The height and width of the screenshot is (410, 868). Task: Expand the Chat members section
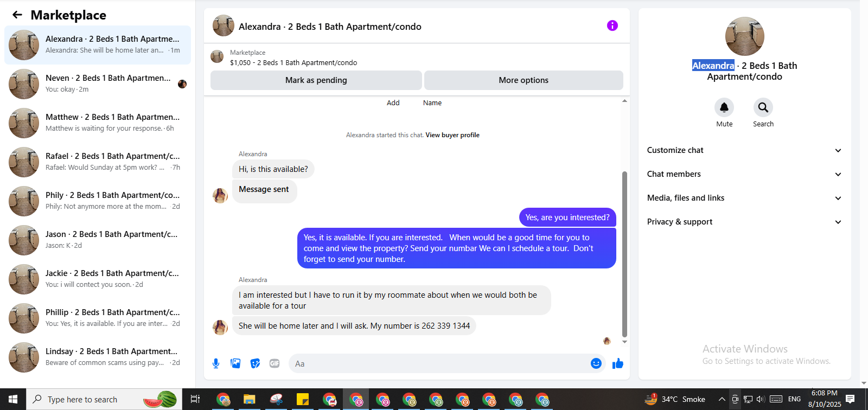click(x=744, y=174)
